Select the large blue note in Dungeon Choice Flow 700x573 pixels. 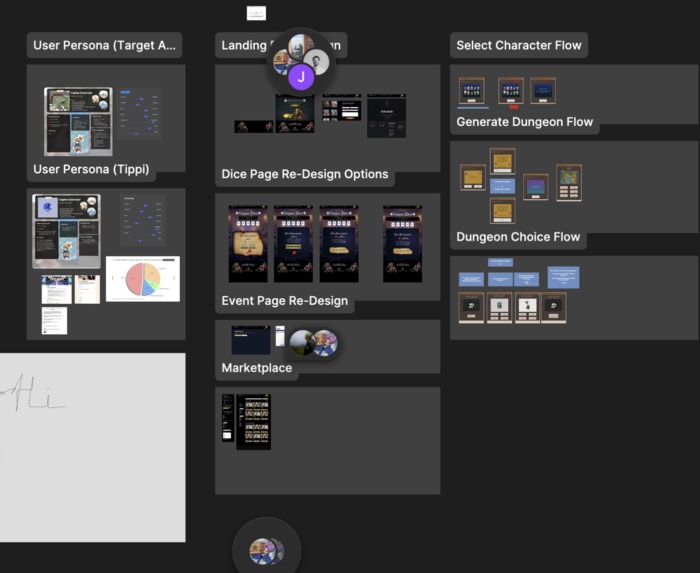click(x=563, y=277)
